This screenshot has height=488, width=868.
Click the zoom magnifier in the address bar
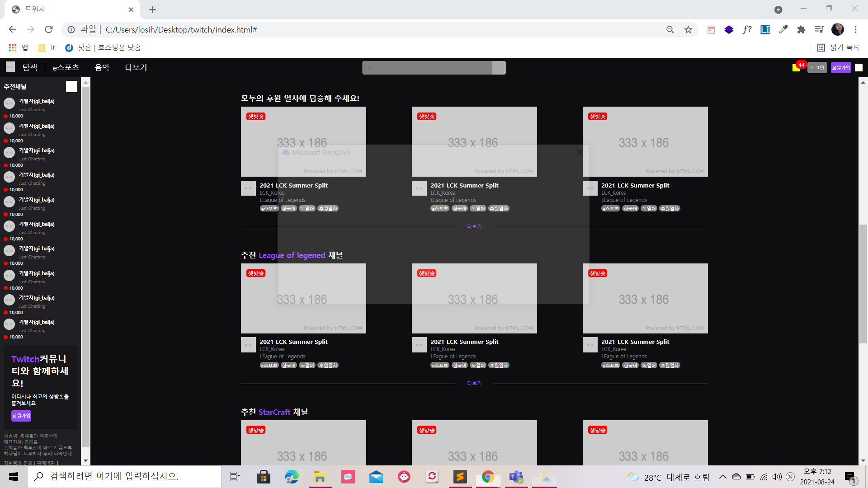point(670,29)
